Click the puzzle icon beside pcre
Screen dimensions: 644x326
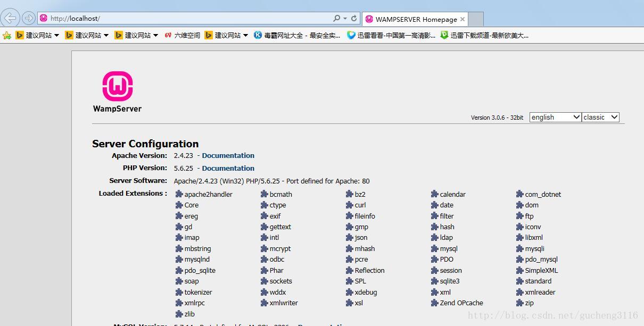point(350,259)
